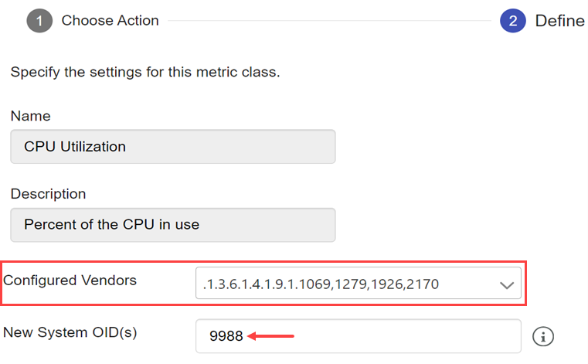The height and width of the screenshot is (364, 588).
Task: Click the step 1 circle icon
Action: 39,21
